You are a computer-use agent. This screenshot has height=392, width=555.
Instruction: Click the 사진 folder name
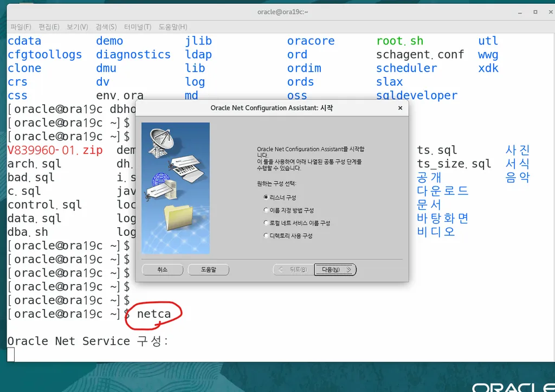[x=518, y=150]
